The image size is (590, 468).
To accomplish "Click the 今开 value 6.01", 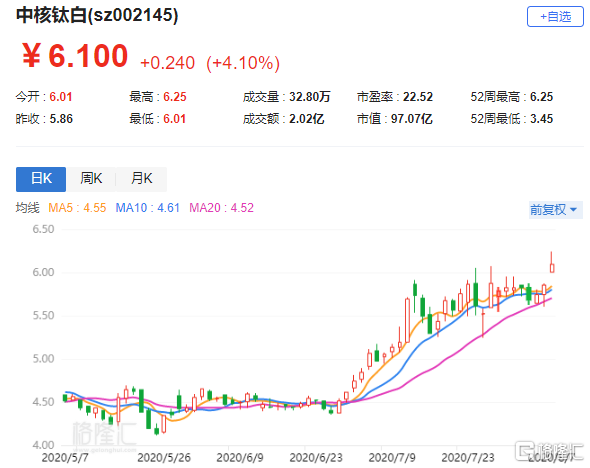I will tap(61, 97).
